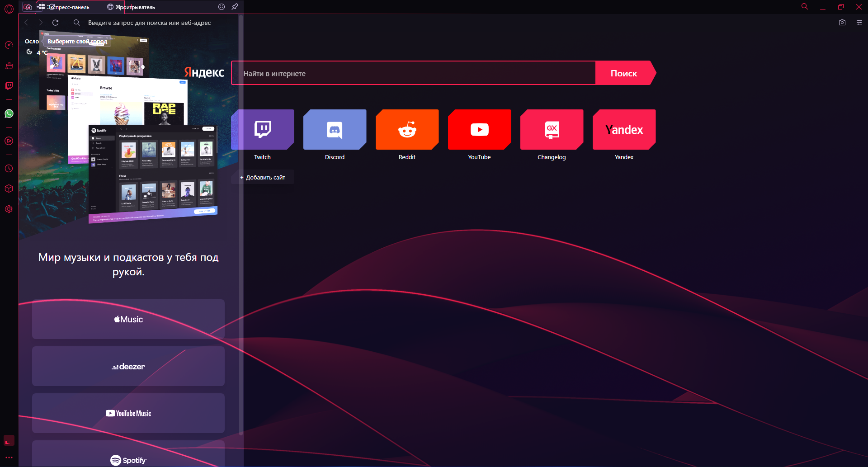Click the player panel vertical scrollbar

tap(241, 226)
